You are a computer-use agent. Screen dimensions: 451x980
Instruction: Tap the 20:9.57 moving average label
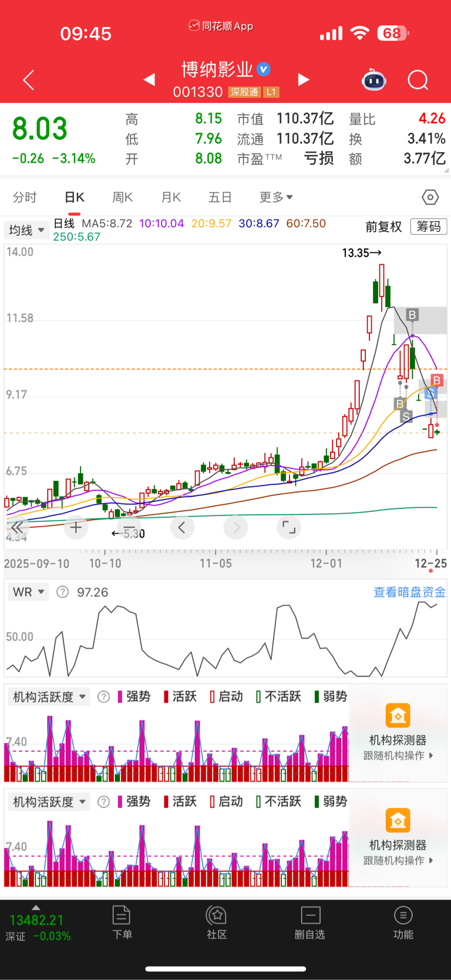point(211,224)
